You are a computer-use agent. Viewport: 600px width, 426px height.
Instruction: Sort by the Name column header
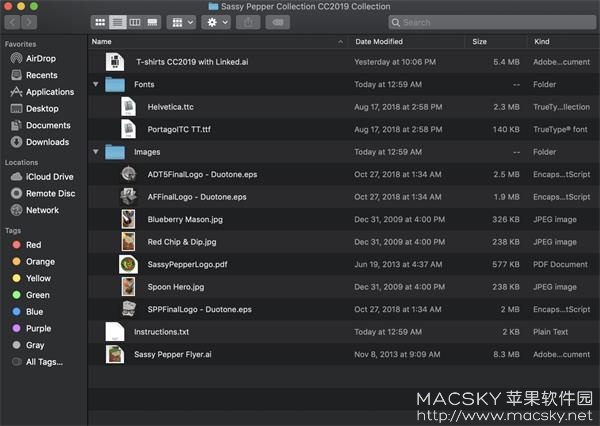click(x=101, y=41)
